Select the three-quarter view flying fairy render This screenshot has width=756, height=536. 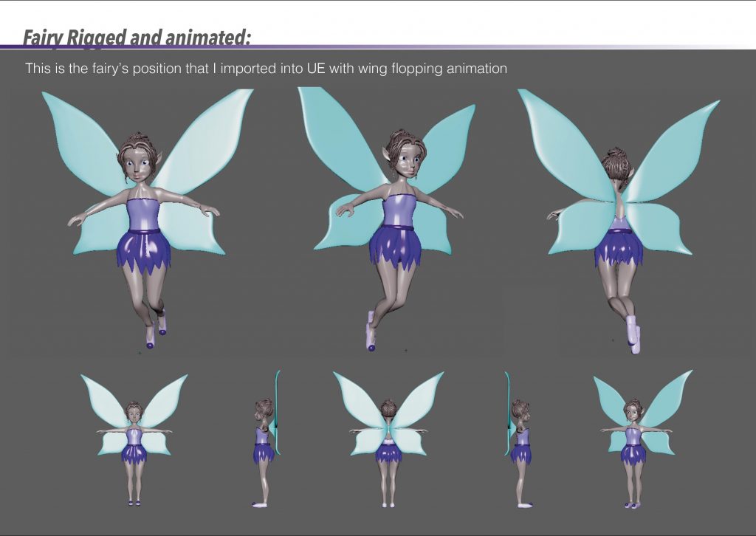point(395,221)
